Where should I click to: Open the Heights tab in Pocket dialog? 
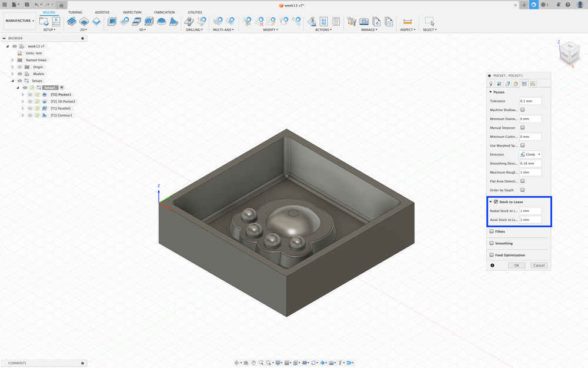[507, 84]
